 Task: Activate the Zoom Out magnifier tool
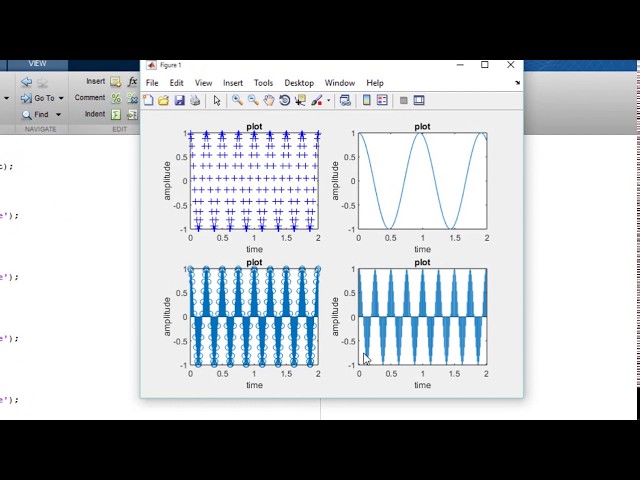click(253, 100)
